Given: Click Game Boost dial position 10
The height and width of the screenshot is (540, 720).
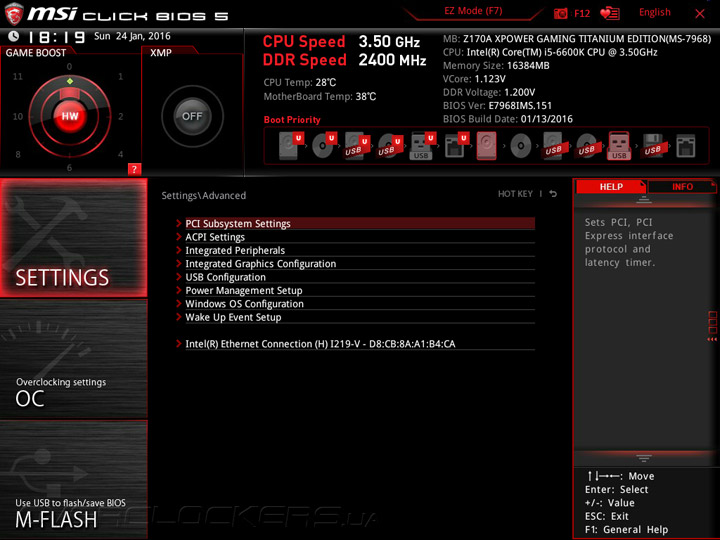Looking at the screenshot, I should click(17, 116).
